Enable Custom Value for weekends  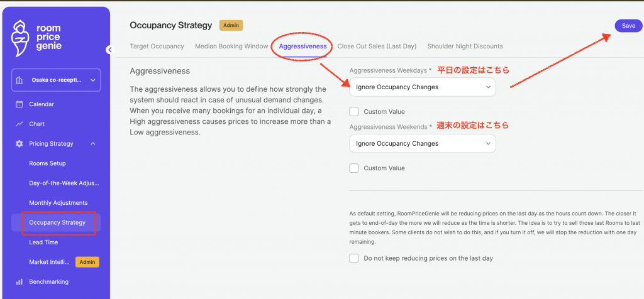(354, 168)
